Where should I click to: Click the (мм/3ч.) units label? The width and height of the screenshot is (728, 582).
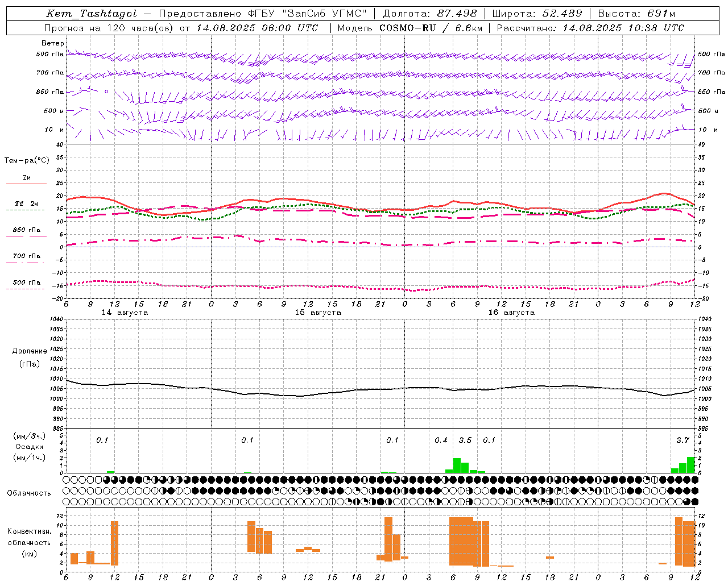tap(29, 436)
